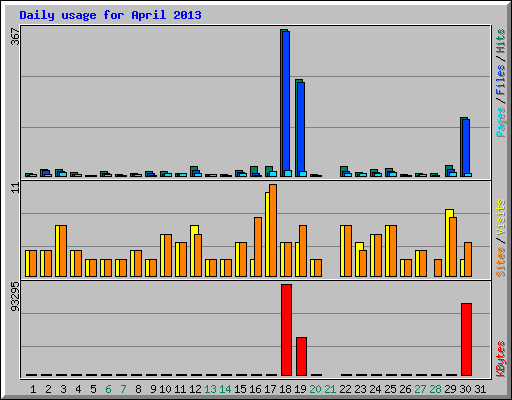Click the 'Daily usage for April 2013' title

110,15
